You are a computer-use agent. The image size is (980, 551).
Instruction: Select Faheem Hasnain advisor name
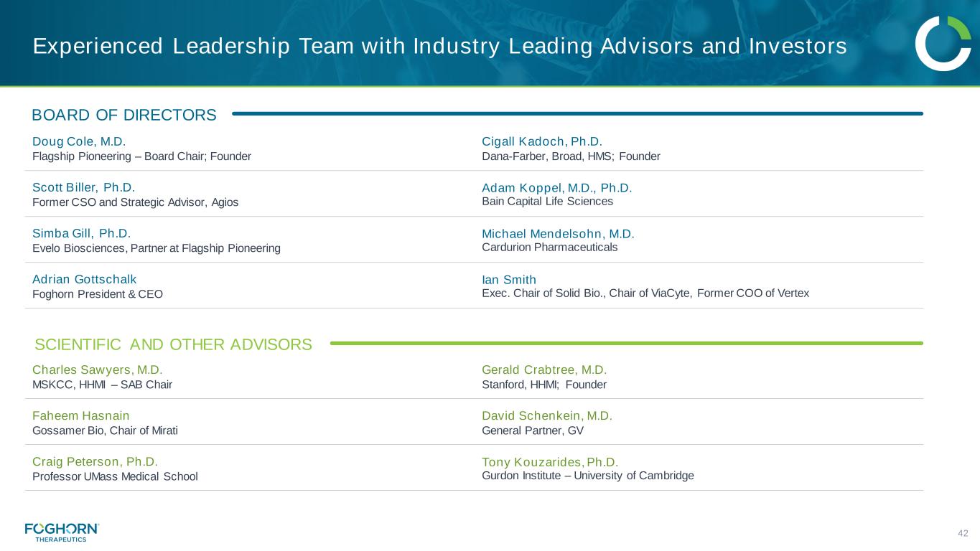[x=81, y=416]
